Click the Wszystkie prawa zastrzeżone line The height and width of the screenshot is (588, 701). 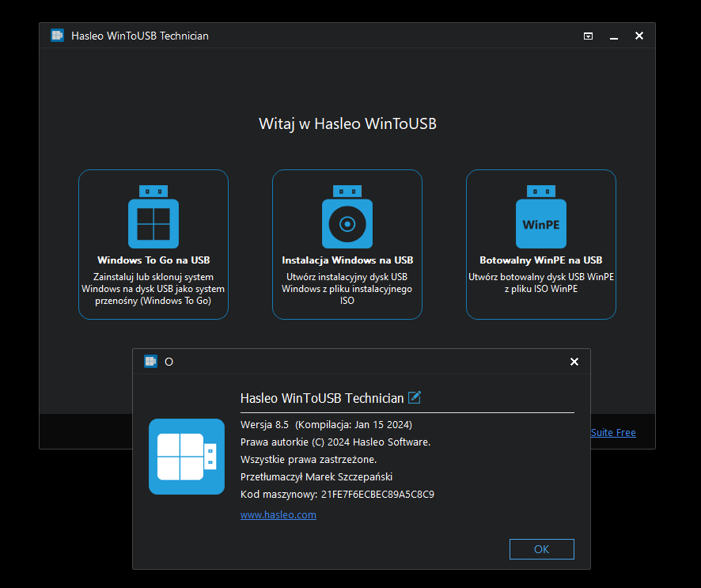[x=309, y=459]
